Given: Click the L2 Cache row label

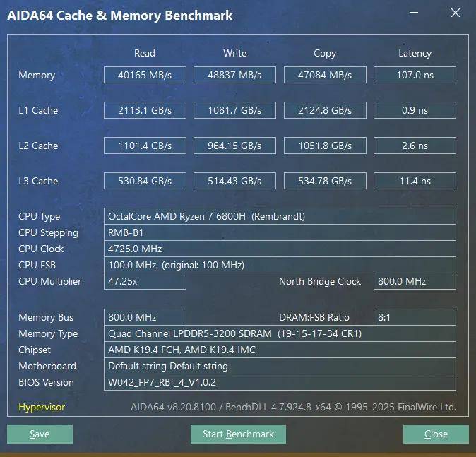Looking at the screenshot, I should (x=38, y=146).
